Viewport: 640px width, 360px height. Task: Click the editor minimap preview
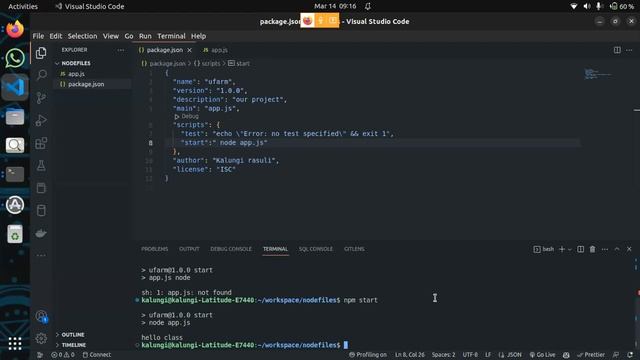pyautogui.click(x=598, y=74)
